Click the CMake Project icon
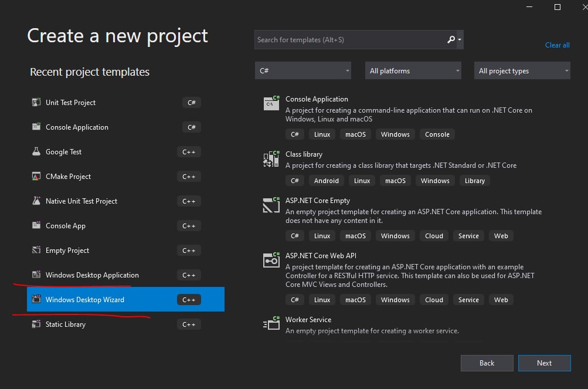 [36, 176]
